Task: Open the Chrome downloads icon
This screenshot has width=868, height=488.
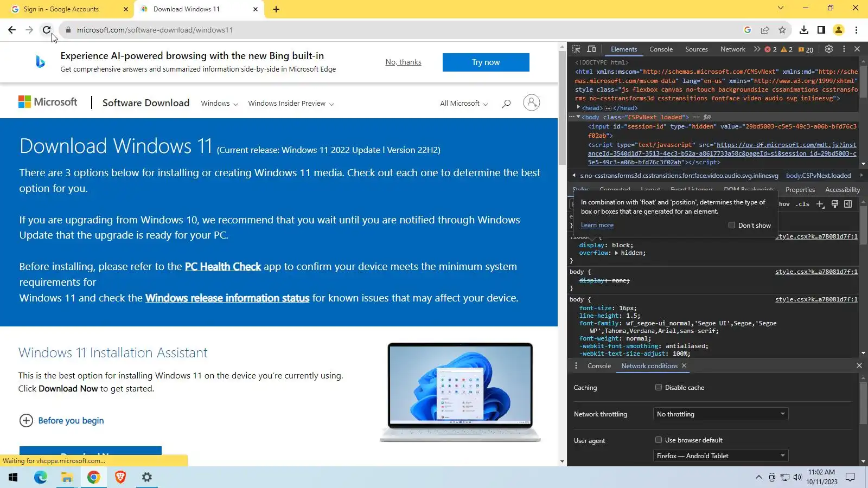Action: click(804, 30)
